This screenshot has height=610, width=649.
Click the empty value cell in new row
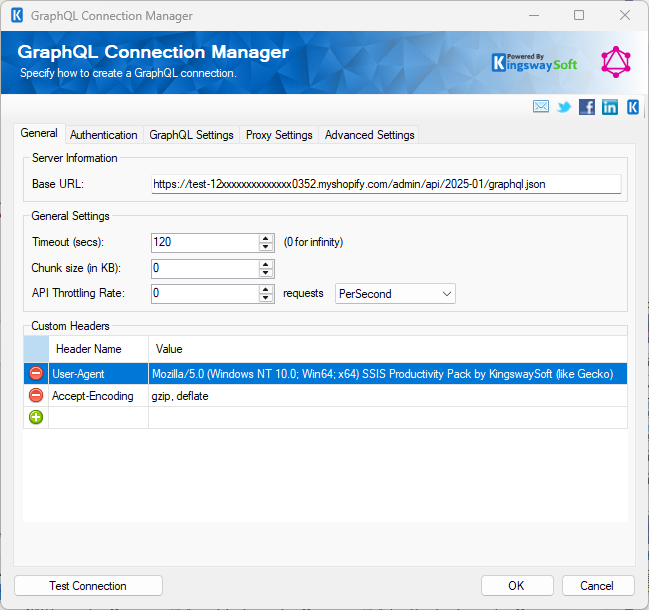point(388,418)
